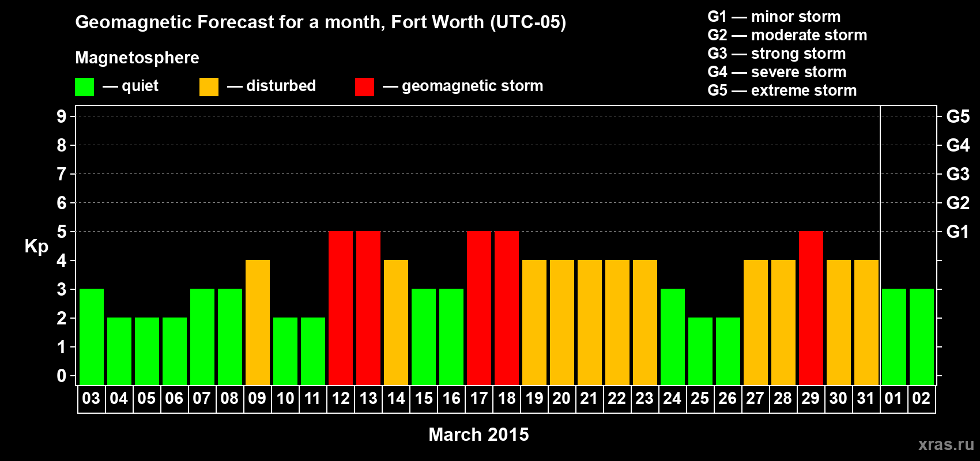Select the orange bar for day 21

tap(590, 322)
